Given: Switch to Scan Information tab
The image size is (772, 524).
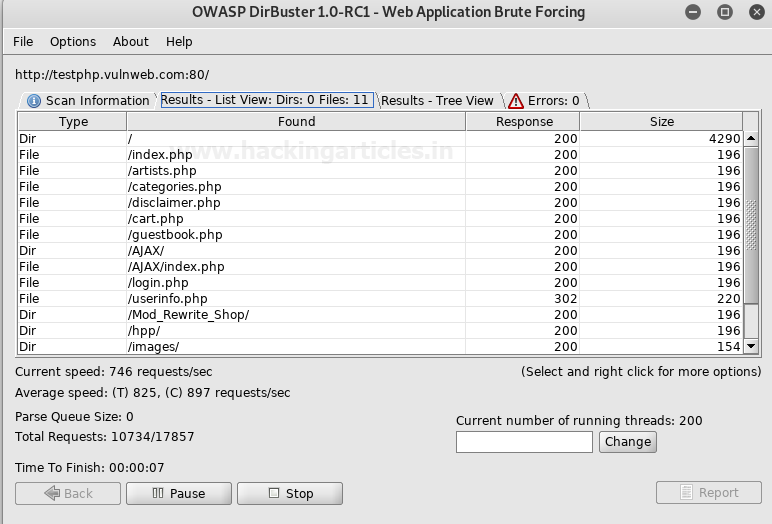Looking at the screenshot, I should tap(89, 100).
